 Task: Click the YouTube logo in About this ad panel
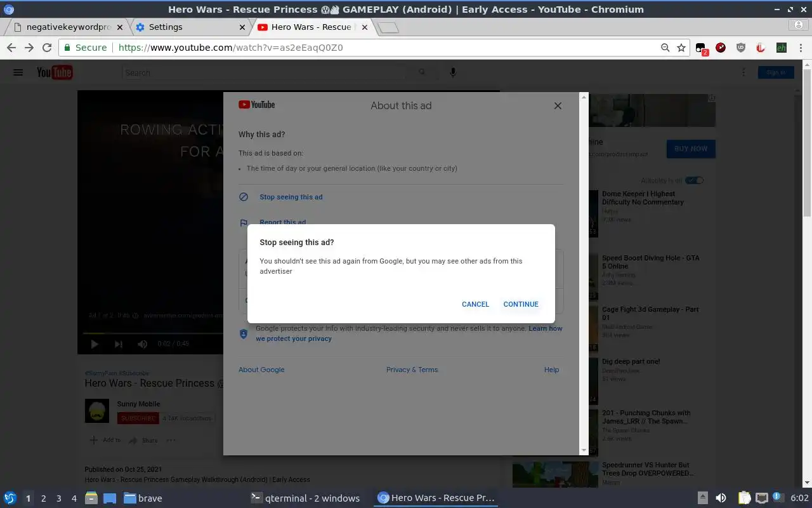256,105
